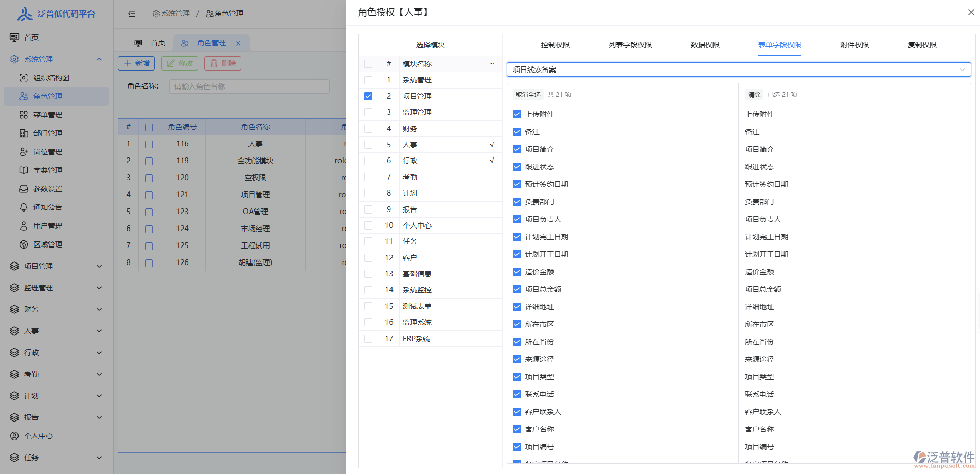Switch to the 附件权限 tab
Screen dimensions: 980x474
(854, 45)
